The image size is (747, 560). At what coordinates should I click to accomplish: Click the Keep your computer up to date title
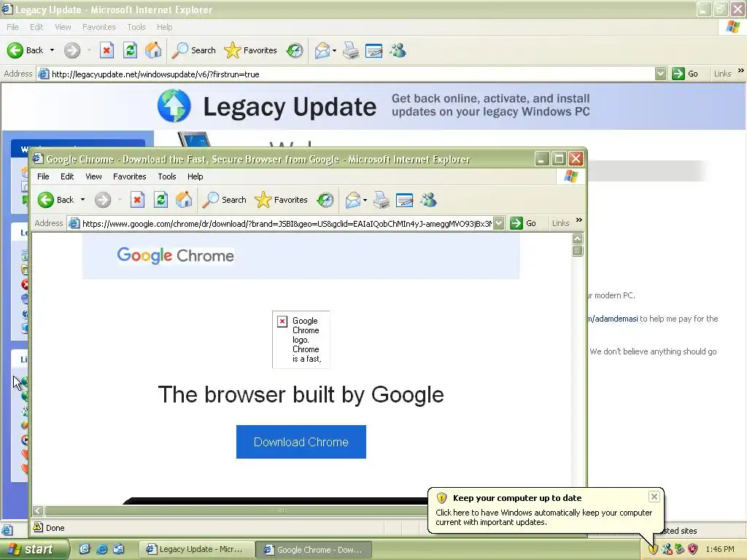click(517, 498)
